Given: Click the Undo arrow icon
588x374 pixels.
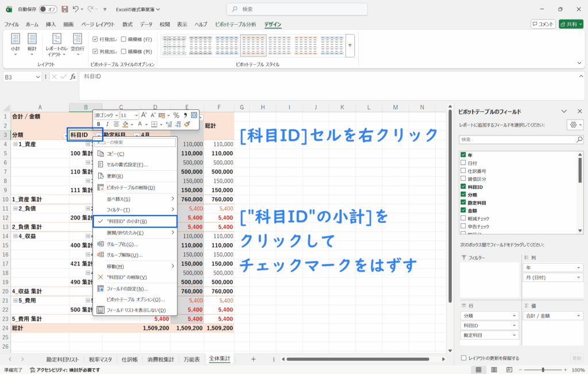Looking at the screenshot, I should click(x=76, y=9).
